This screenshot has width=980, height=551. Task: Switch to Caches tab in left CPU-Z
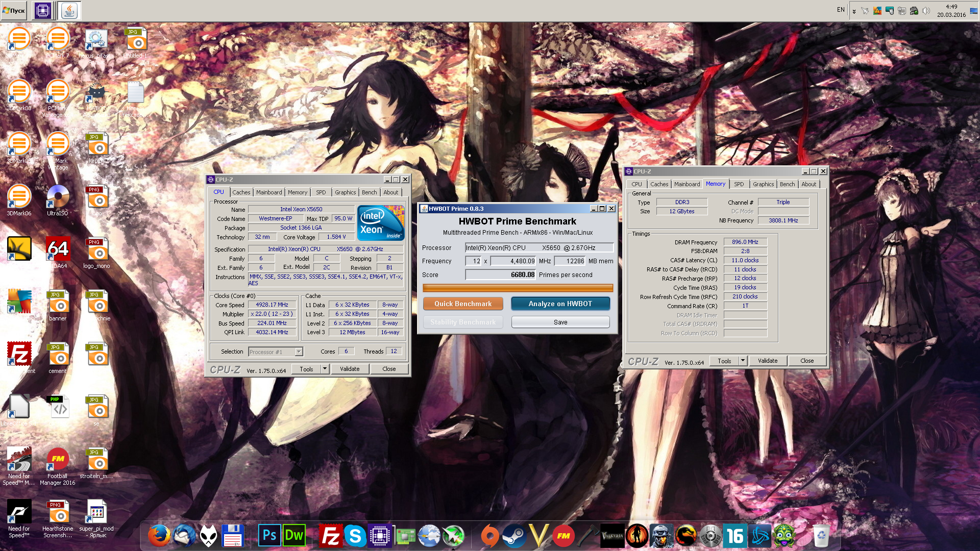241,192
